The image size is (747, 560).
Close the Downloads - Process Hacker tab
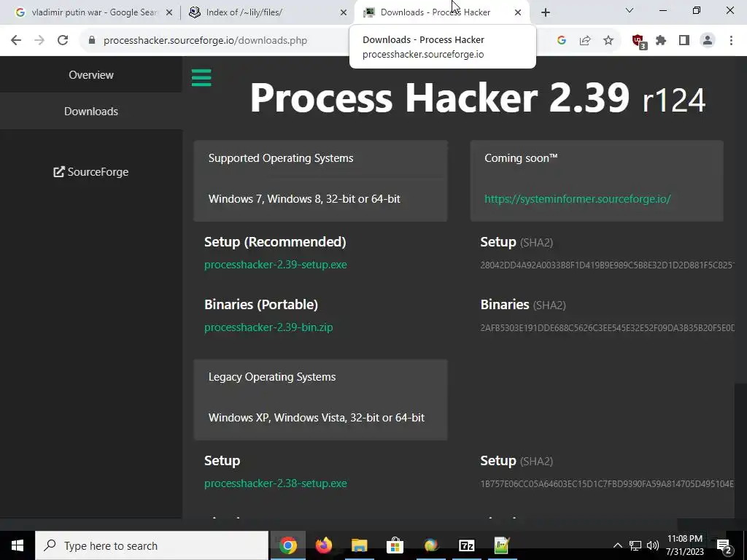(518, 12)
